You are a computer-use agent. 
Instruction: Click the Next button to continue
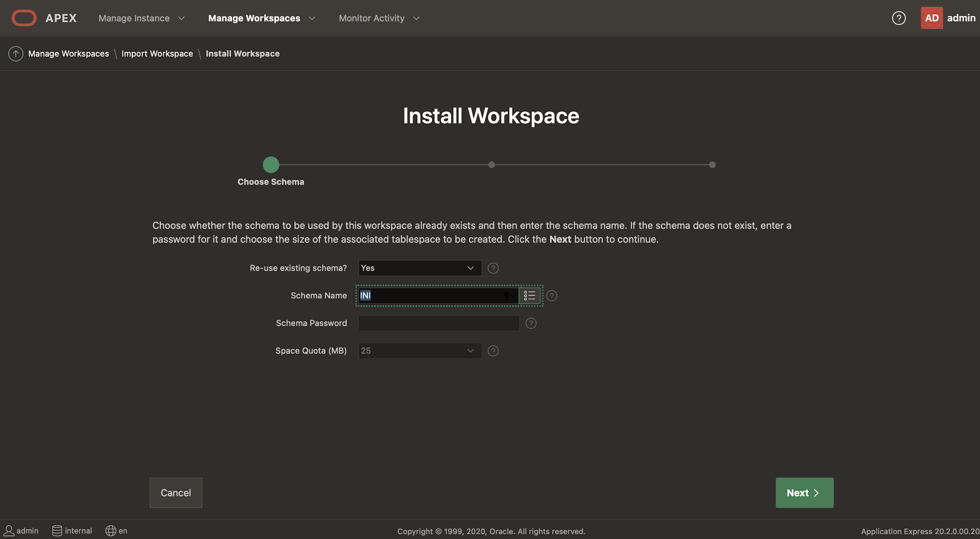[x=804, y=493]
